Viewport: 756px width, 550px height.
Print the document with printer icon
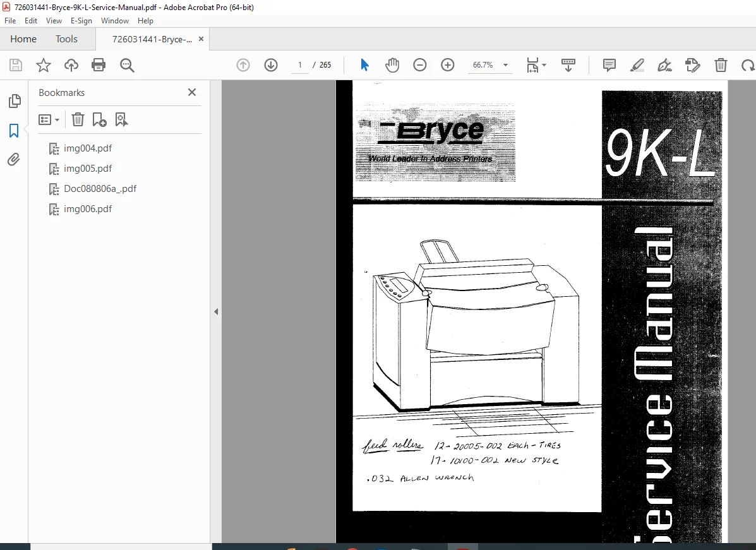(99, 65)
